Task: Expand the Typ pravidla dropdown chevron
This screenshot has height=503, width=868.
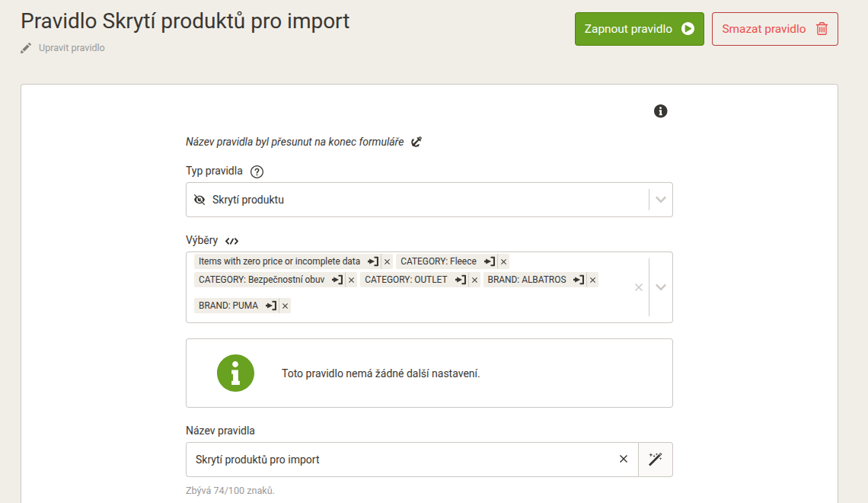Action: 661,200
